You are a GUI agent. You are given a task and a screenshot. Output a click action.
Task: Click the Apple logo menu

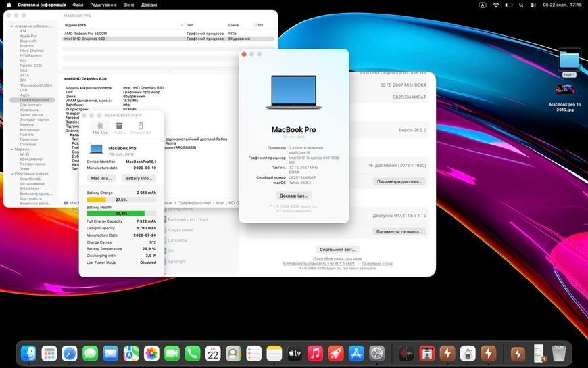click(9, 5)
